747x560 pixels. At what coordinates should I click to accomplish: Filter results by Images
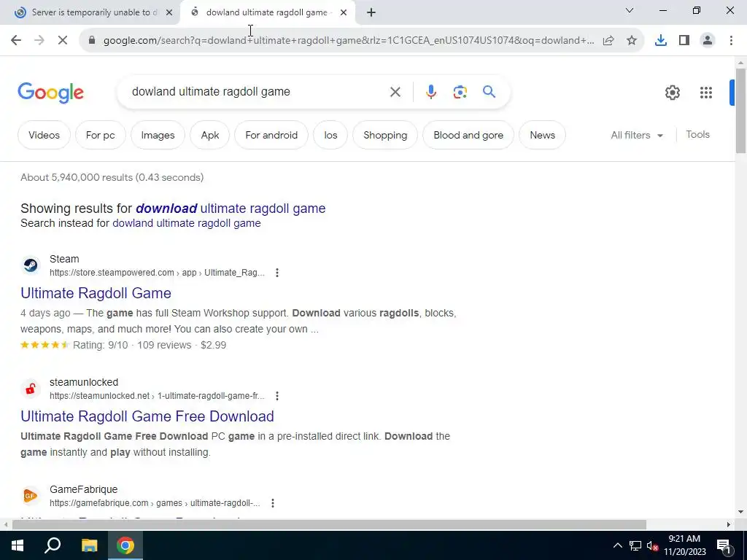pyautogui.click(x=158, y=135)
